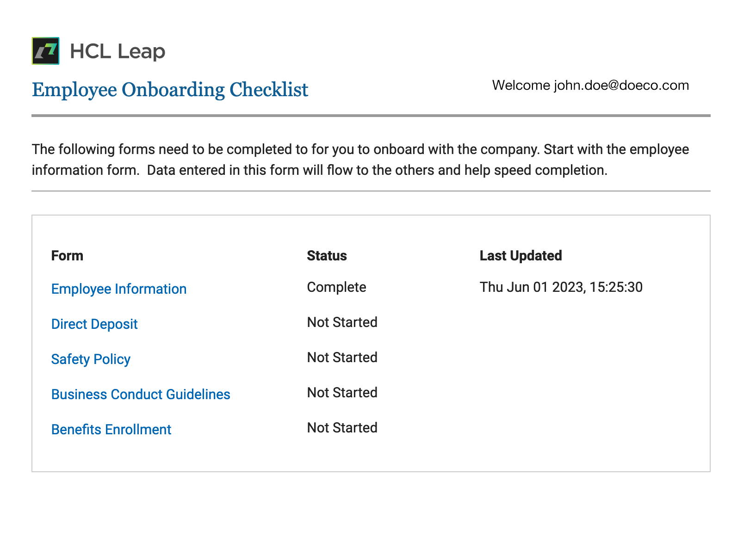Viewport: 756px width, 555px height.
Task: Click the Form column header
Action: pos(67,256)
